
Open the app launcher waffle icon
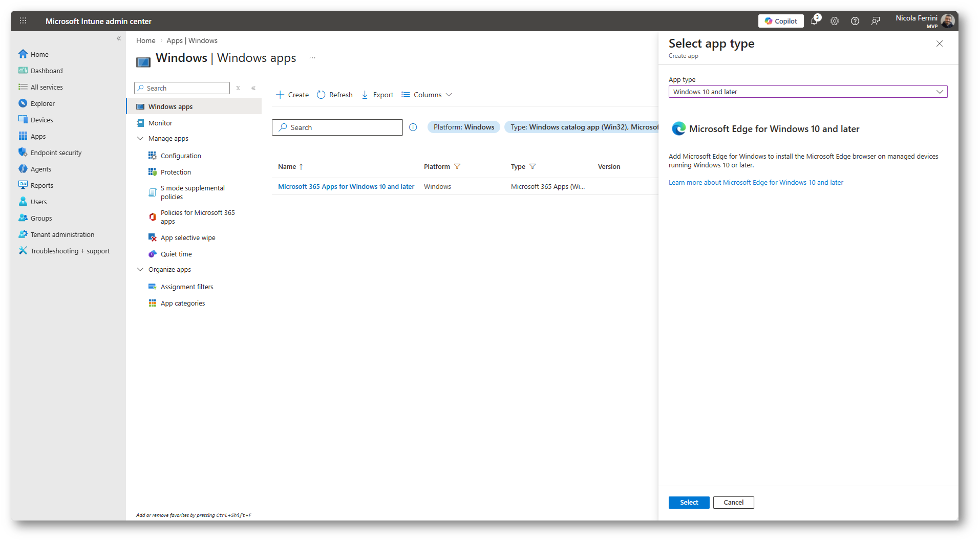23,21
